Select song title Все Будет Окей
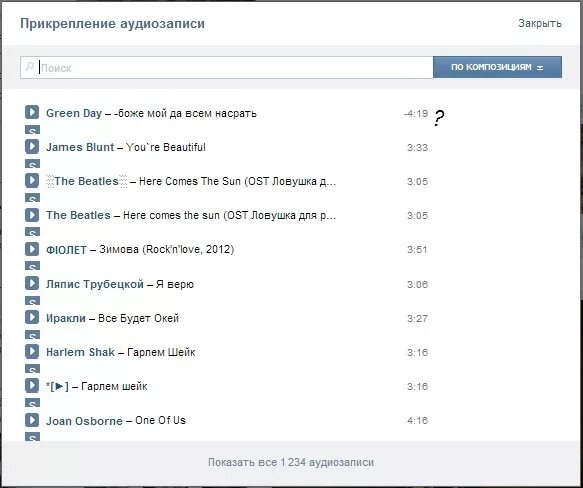The image size is (583, 488). click(x=138, y=318)
